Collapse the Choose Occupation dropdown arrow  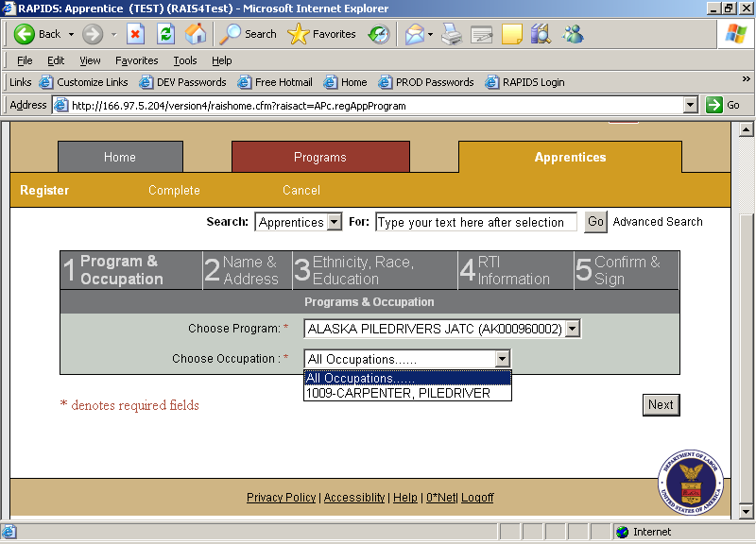tap(503, 359)
